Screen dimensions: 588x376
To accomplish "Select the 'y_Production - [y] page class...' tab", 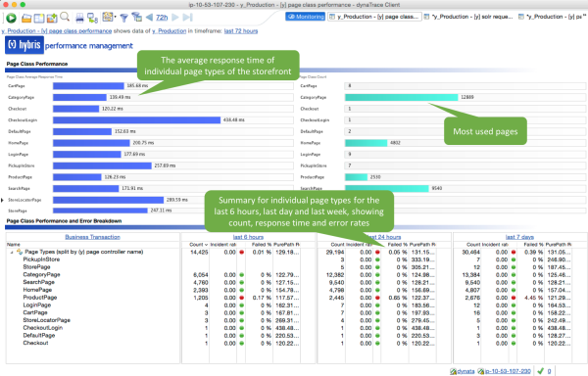I will [374, 17].
